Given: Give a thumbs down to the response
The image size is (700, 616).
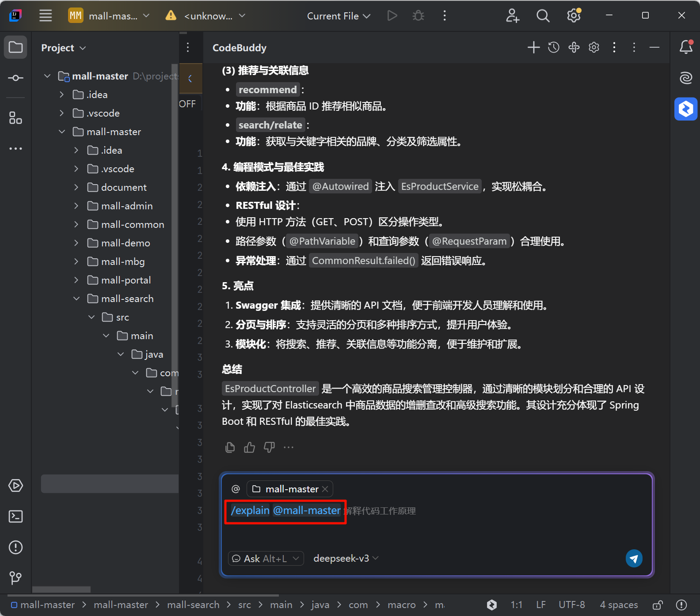Looking at the screenshot, I should (269, 447).
